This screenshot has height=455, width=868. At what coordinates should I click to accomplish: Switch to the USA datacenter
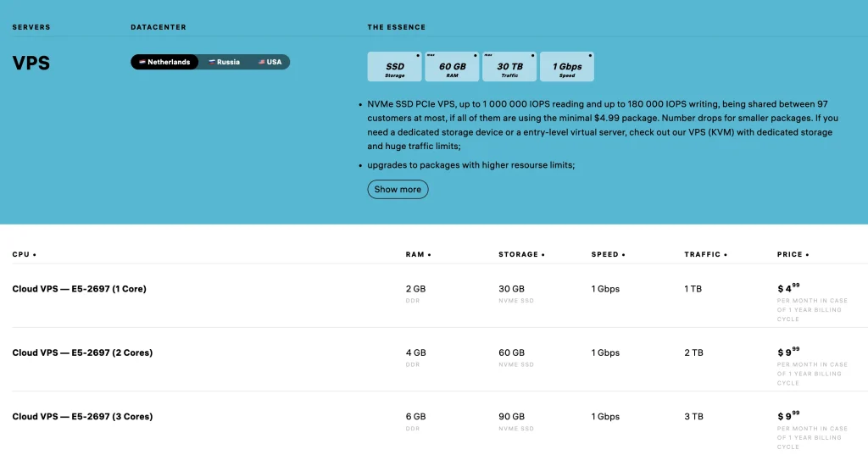coord(270,62)
